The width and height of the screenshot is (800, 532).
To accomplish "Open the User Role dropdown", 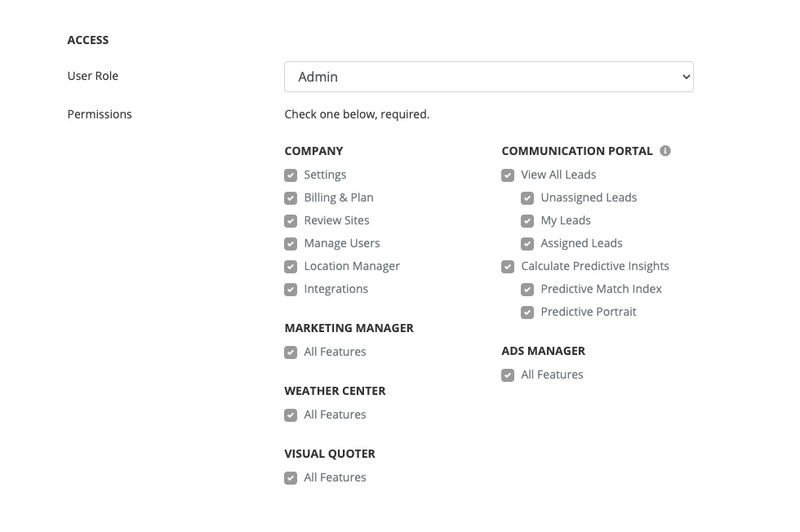I will (x=488, y=77).
